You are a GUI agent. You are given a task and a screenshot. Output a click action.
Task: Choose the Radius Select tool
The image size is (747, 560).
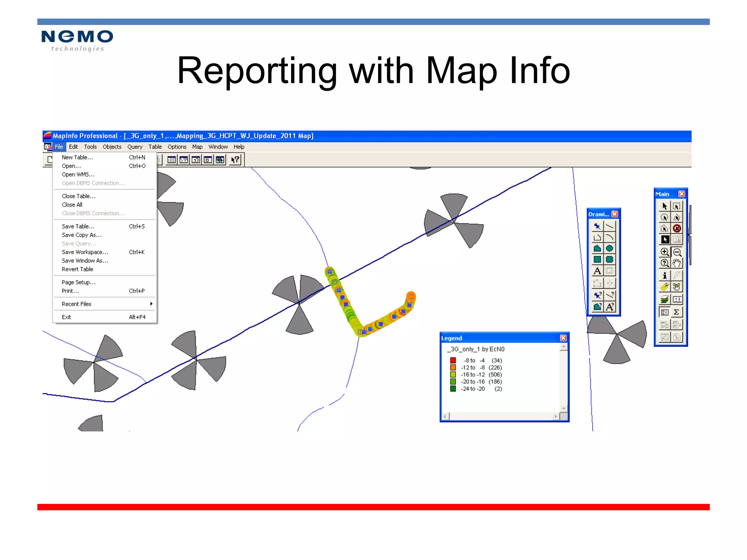665,217
